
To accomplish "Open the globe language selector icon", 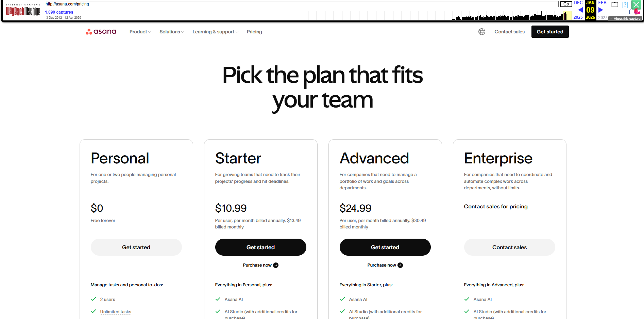I will 481,31.
